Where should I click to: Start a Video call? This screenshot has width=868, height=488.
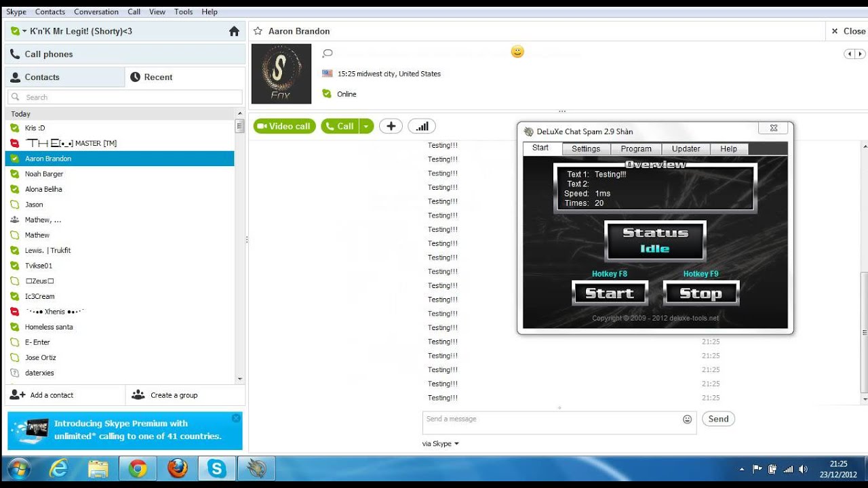284,126
